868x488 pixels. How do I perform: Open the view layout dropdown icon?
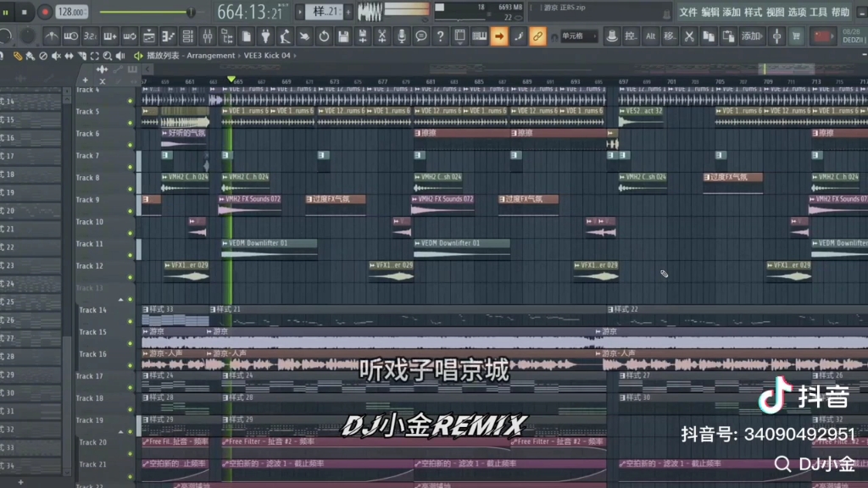pyautogui.click(x=459, y=36)
